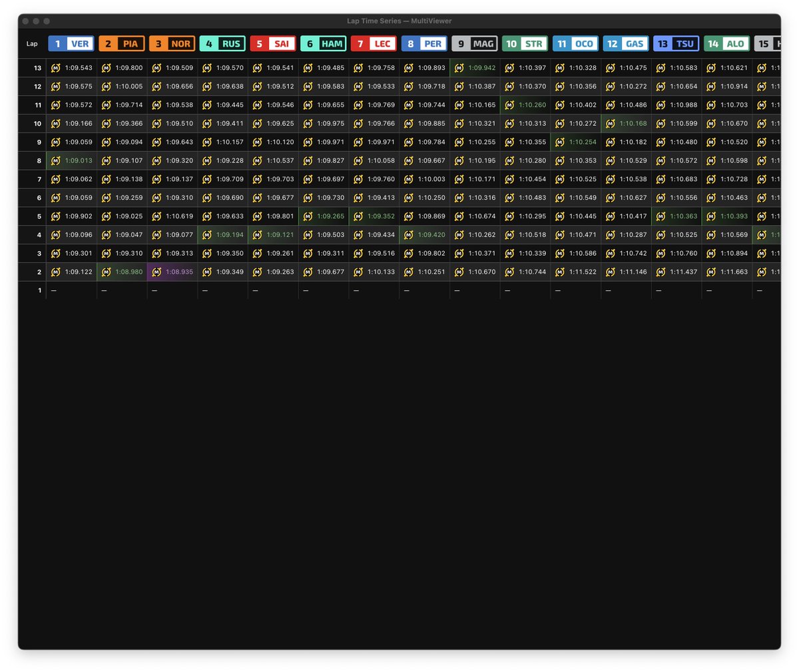Click tyre icon next to HAM's 1:09.265
Viewport: 799px width, 672px height.
coord(308,216)
